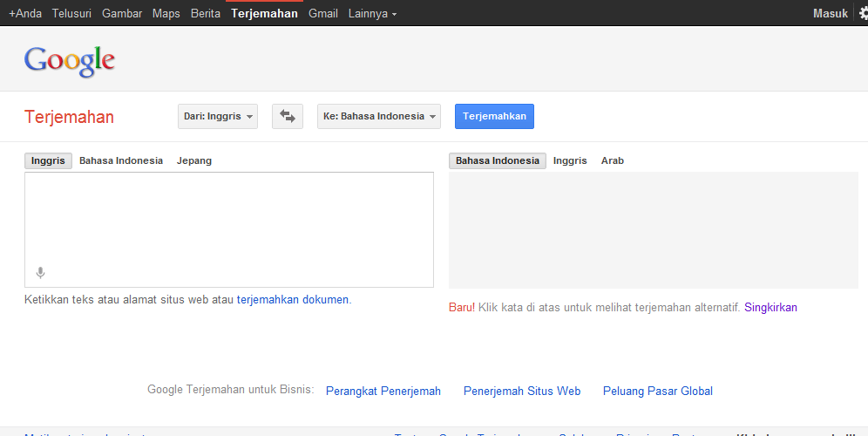Click the microphone voice input icon
This screenshot has width=868, height=436.
click(40, 273)
